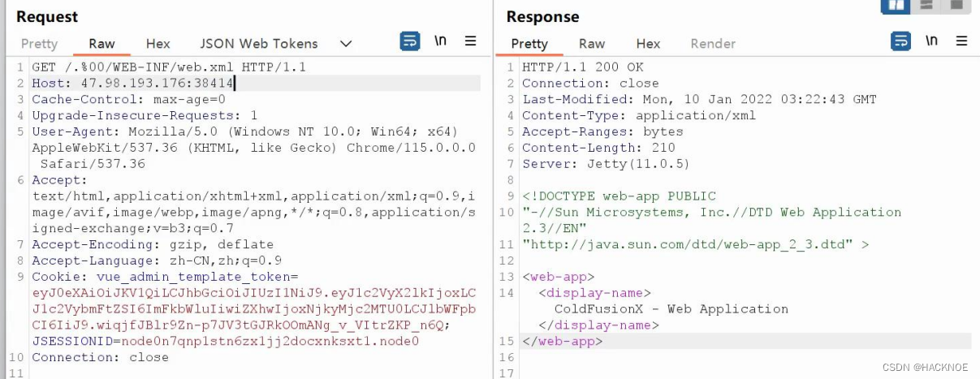Switch to Raw tab in Response panel
Viewport: 980px width, 379px height.
pyautogui.click(x=592, y=44)
